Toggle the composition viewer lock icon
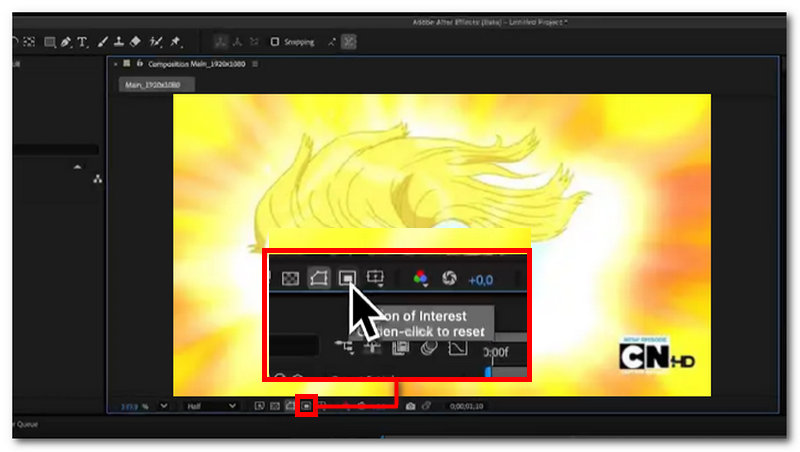Viewport: 800px width, 452px height. pyautogui.click(x=139, y=64)
